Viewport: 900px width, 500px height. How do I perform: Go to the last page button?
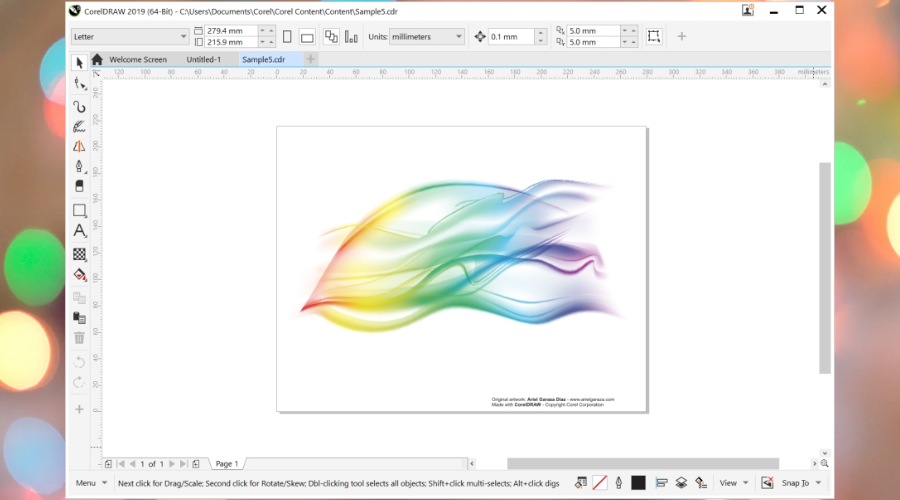point(183,464)
